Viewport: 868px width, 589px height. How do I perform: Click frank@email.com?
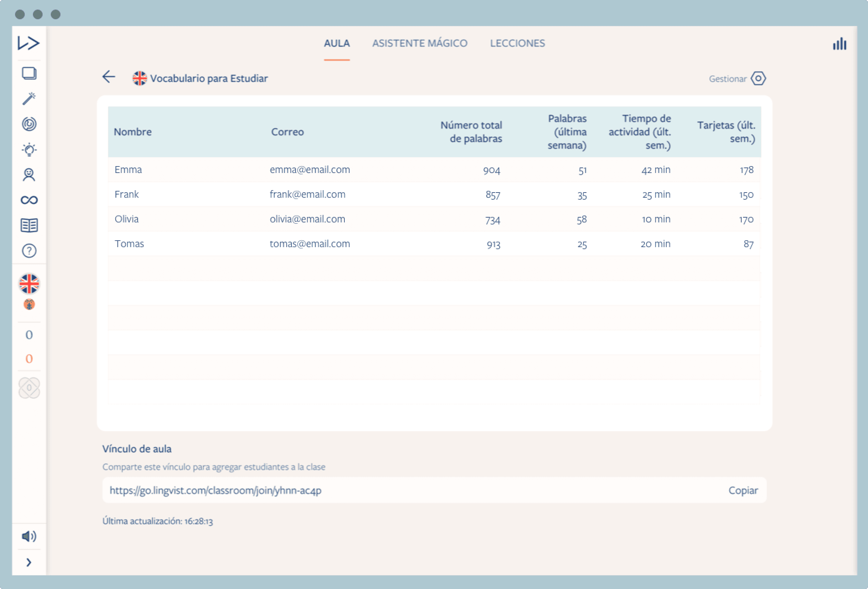(x=308, y=195)
